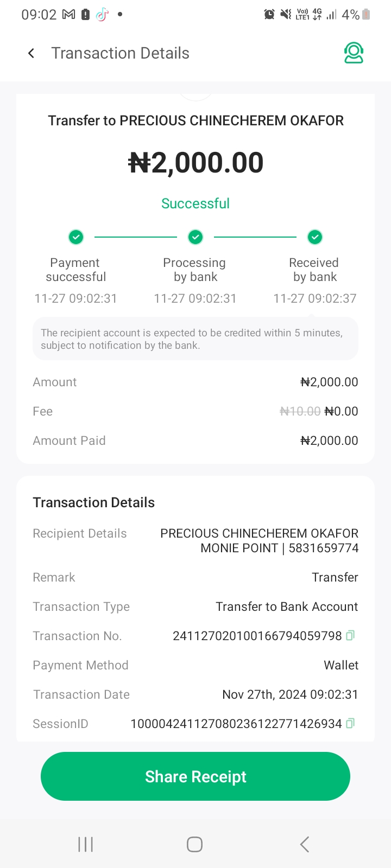Tap the battery indicator in status bar
The image size is (391, 868).
367,15
